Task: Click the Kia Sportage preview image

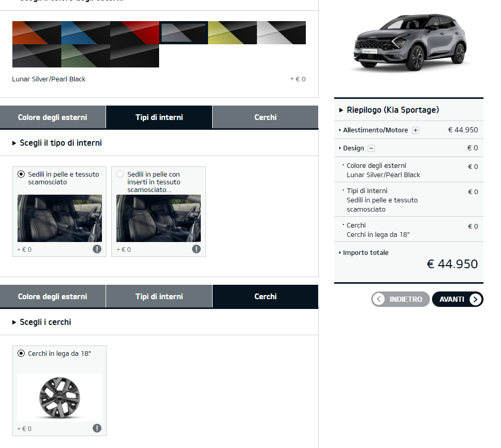Action: click(x=410, y=42)
